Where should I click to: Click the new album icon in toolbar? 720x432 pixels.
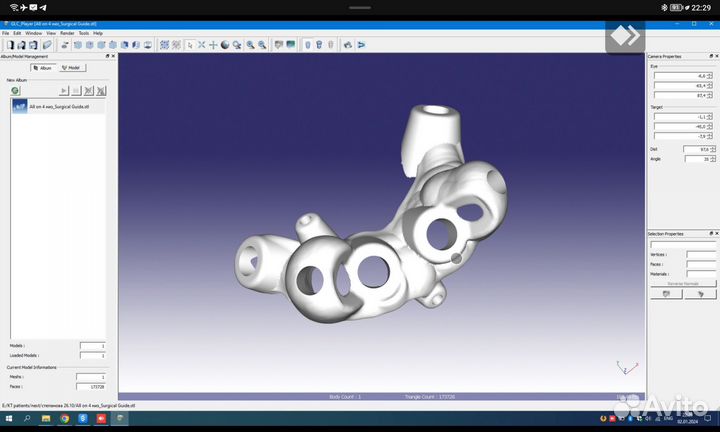9,45
